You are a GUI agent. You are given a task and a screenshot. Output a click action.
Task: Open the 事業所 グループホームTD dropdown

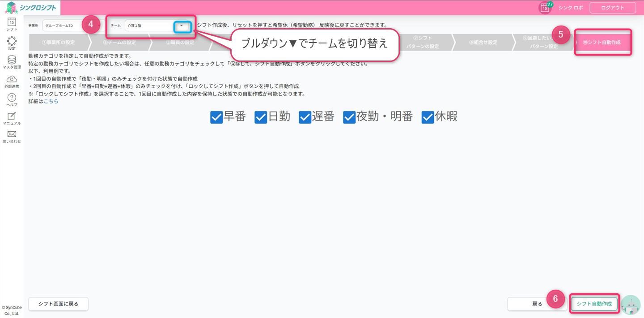pos(63,26)
